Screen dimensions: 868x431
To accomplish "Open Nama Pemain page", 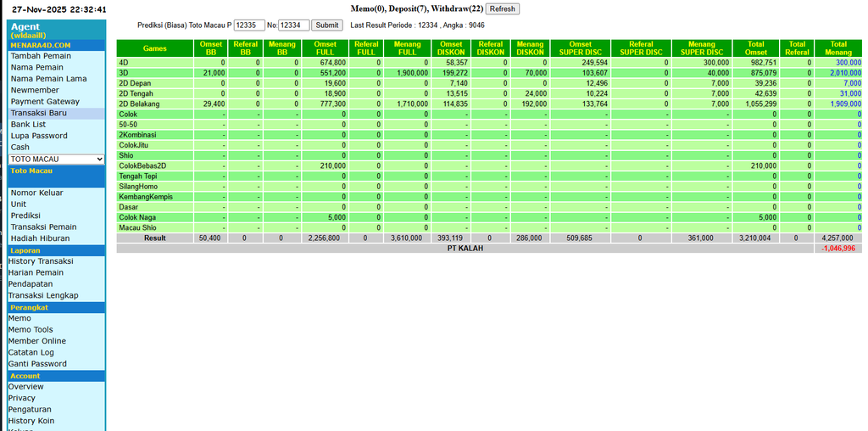I will click(x=37, y=67).
